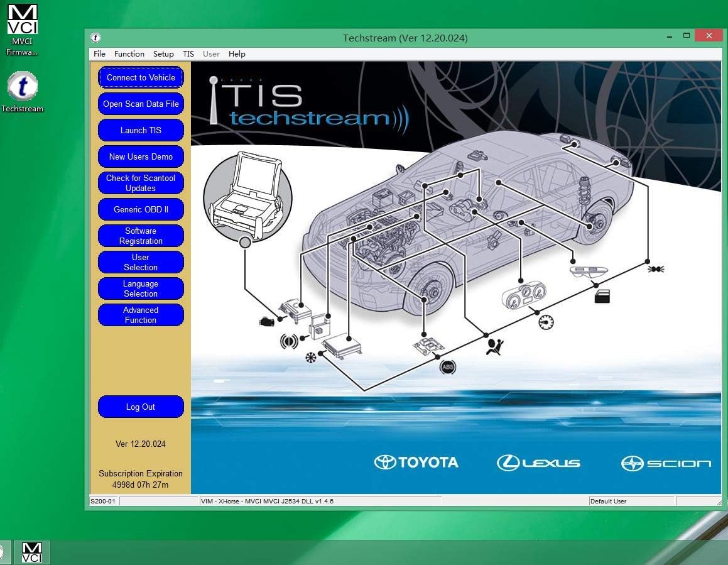Click the Scion logo
The image size is (728, 565).
[x=666, y=463]
